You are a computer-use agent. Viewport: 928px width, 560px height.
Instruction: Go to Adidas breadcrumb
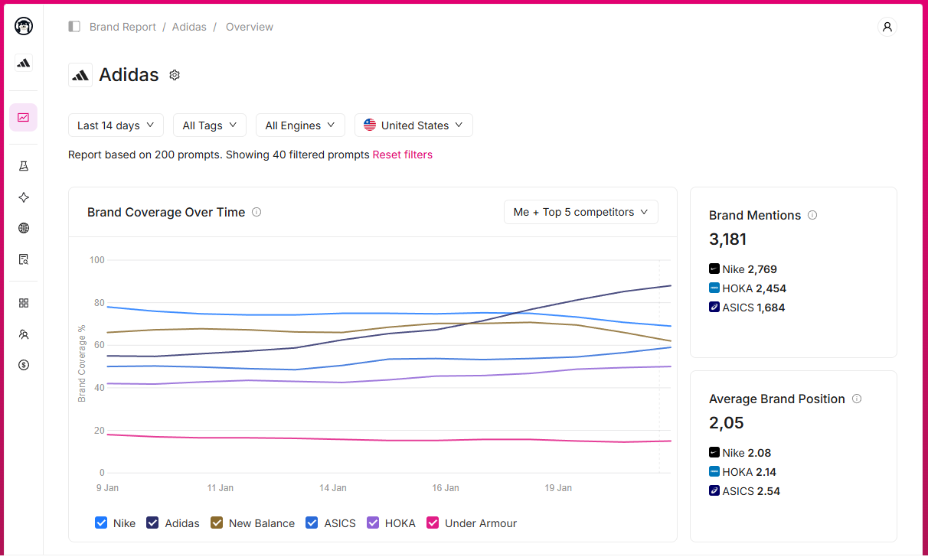coord(189,27)
